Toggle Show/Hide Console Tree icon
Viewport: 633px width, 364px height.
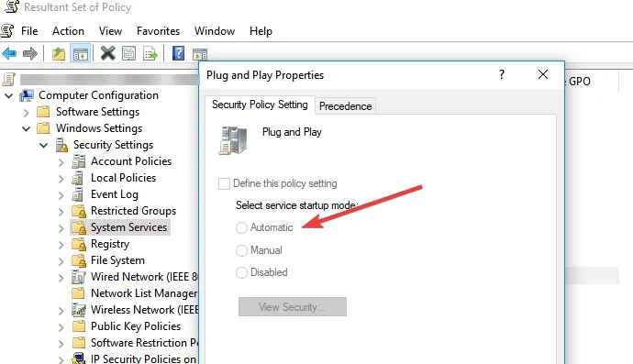pyautogui.click(x=80, y=53)
